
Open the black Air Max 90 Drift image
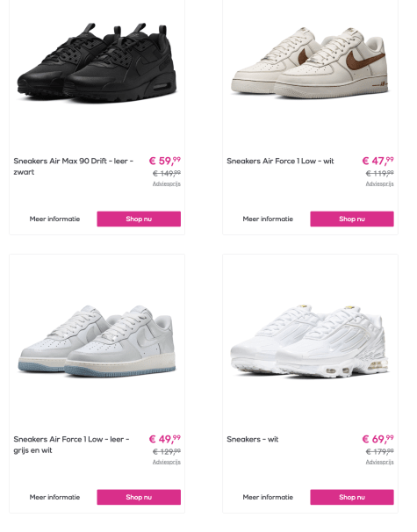coord(97,62)
